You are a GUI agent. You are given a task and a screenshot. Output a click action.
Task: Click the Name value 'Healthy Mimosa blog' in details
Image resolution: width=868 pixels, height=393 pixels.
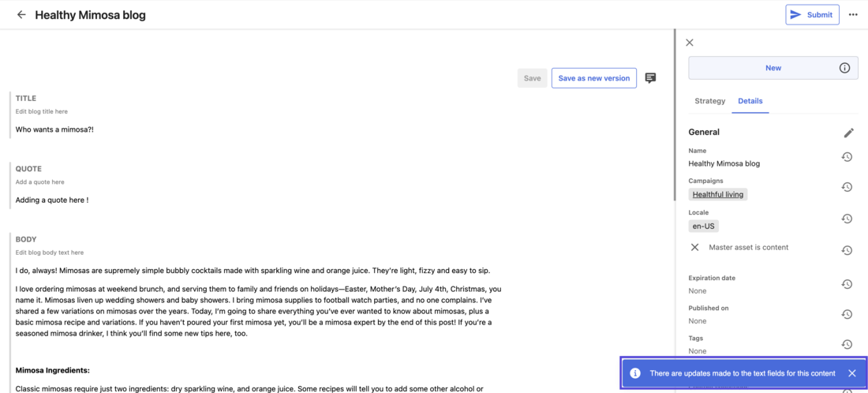[724, 164]
